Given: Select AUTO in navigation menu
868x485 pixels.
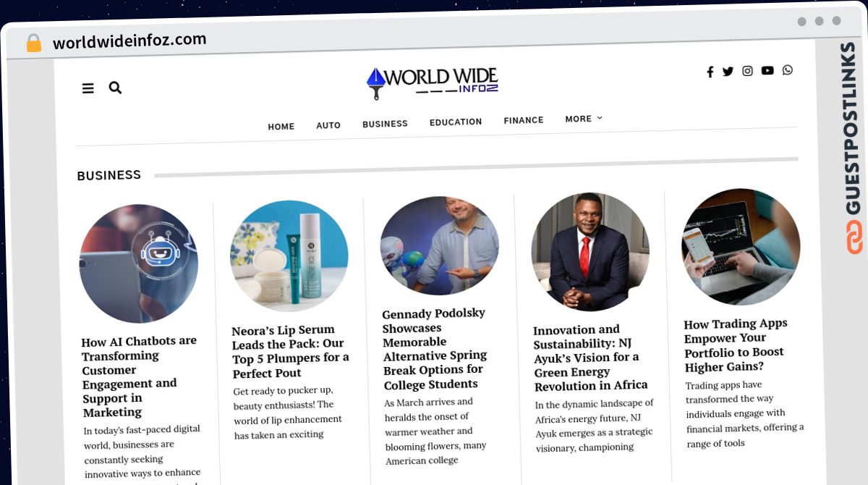Looking at the screenshot, I should point(328,125).
